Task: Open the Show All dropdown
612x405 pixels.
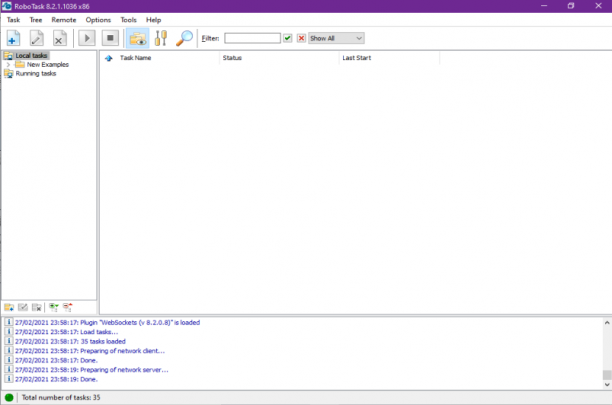Action: 336,38
